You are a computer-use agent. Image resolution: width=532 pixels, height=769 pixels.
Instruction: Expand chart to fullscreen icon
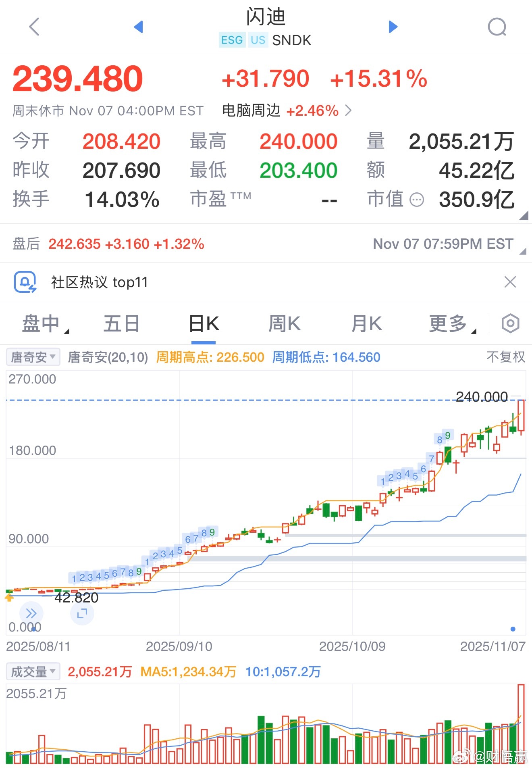[x=82, y=613]
